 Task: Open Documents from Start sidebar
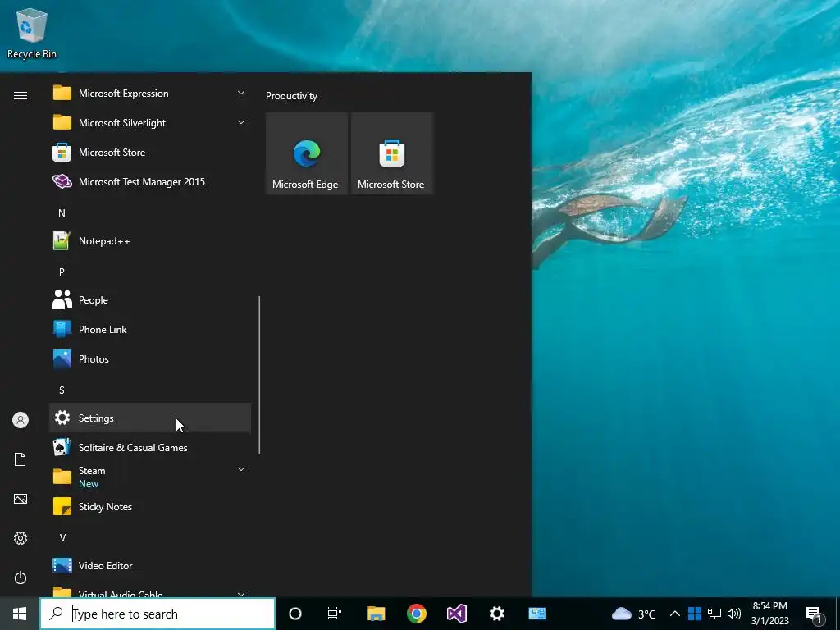pos(21,459)
